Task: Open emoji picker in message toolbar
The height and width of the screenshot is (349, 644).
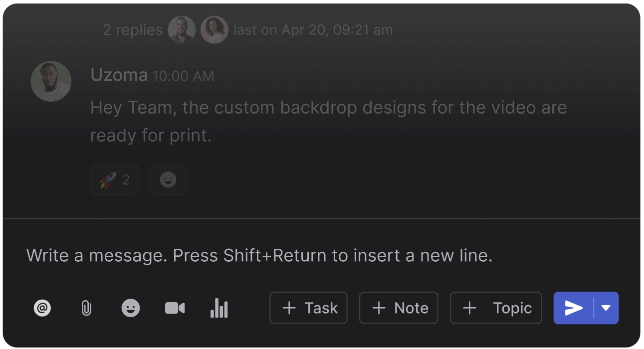Action: pyautogui.click(x=131, y=308)
